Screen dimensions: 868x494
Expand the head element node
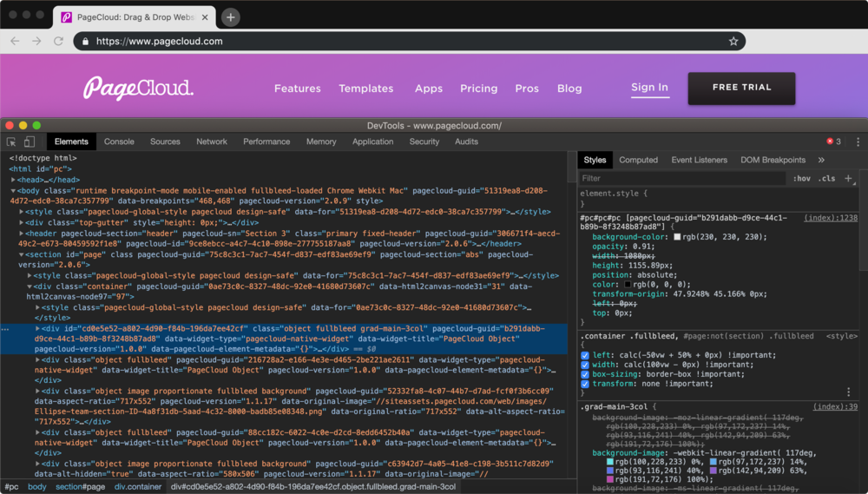tap(13, 180)
